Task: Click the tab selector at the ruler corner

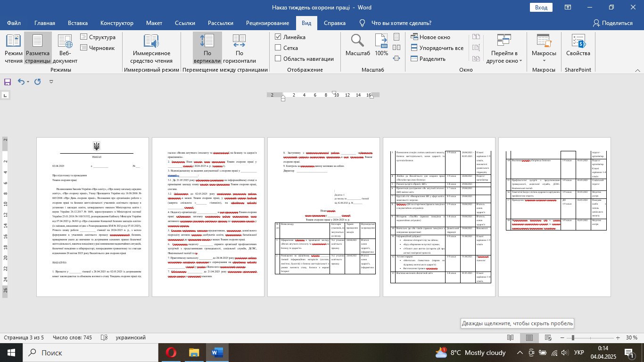Action: (x=5, y=96)
